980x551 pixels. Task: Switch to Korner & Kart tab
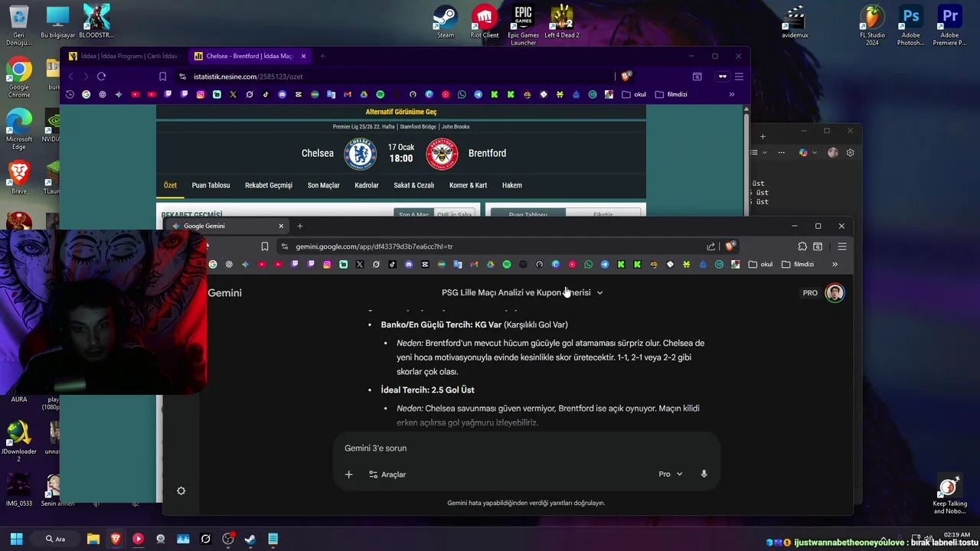[468, 185]
